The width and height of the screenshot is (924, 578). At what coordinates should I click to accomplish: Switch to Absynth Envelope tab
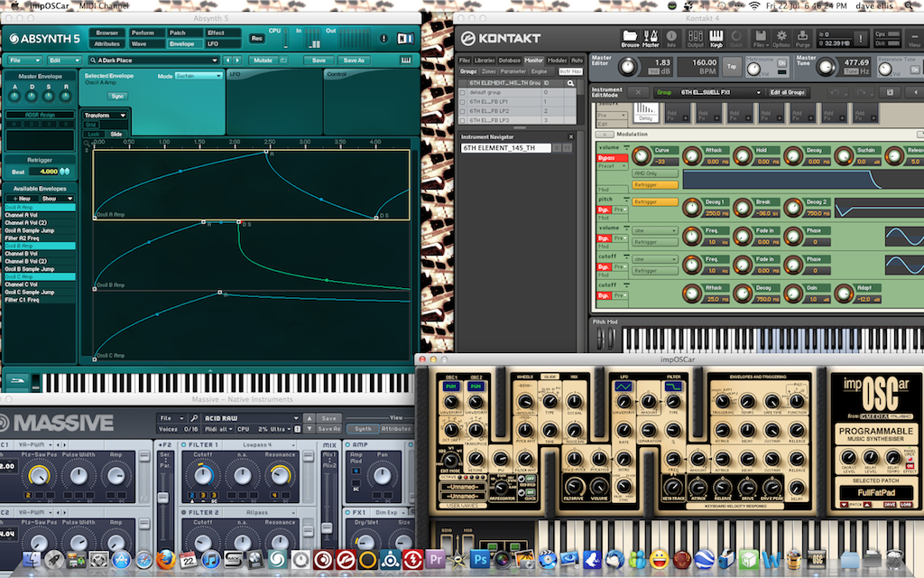point(181,43)
